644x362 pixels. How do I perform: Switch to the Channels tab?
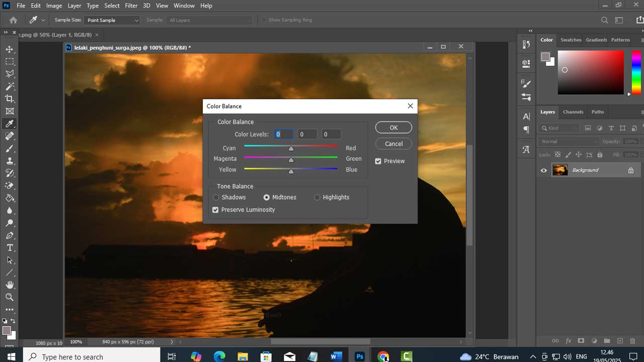point(573,112)
